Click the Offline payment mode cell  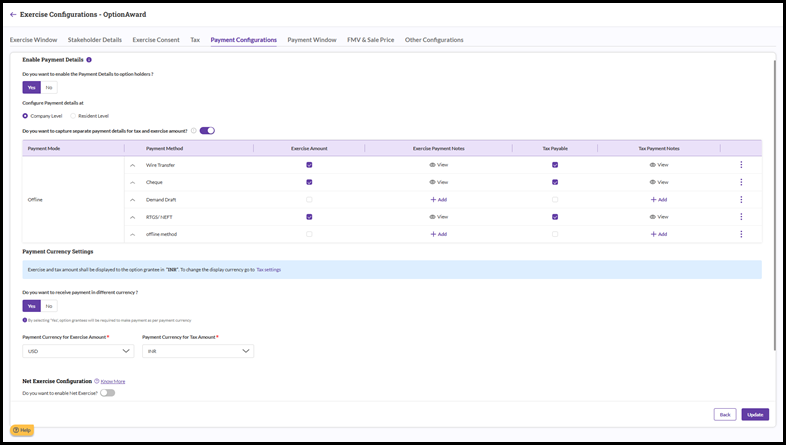(x=73, y=199)
